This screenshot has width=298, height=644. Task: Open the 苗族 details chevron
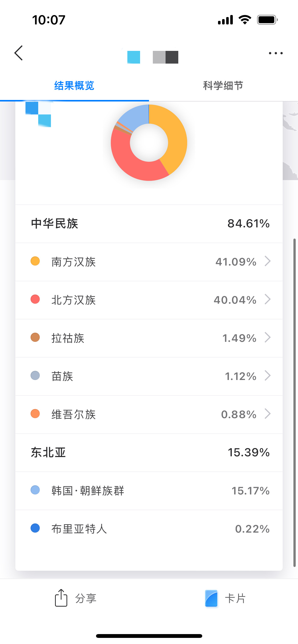pyautogui.click(x=267, y=376)
